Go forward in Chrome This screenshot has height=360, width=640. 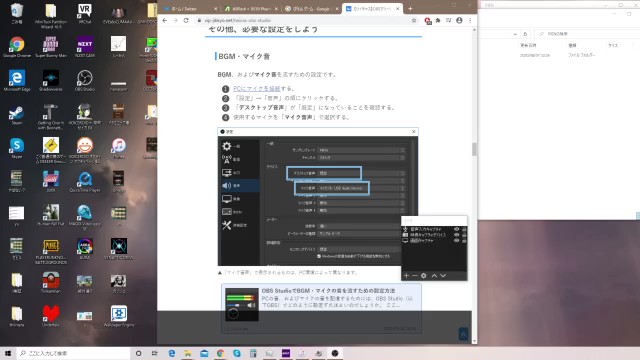[x=175, y=20]
